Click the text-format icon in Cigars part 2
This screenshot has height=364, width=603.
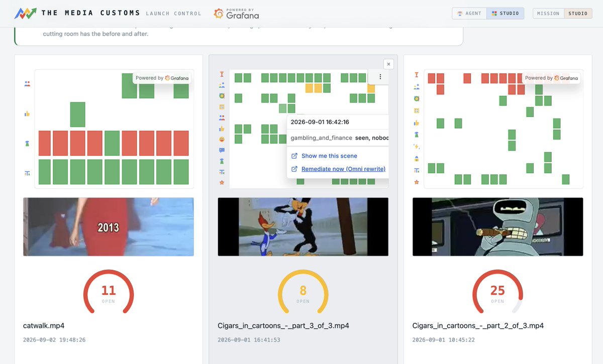pyautogui.click(x=416, y=170)
